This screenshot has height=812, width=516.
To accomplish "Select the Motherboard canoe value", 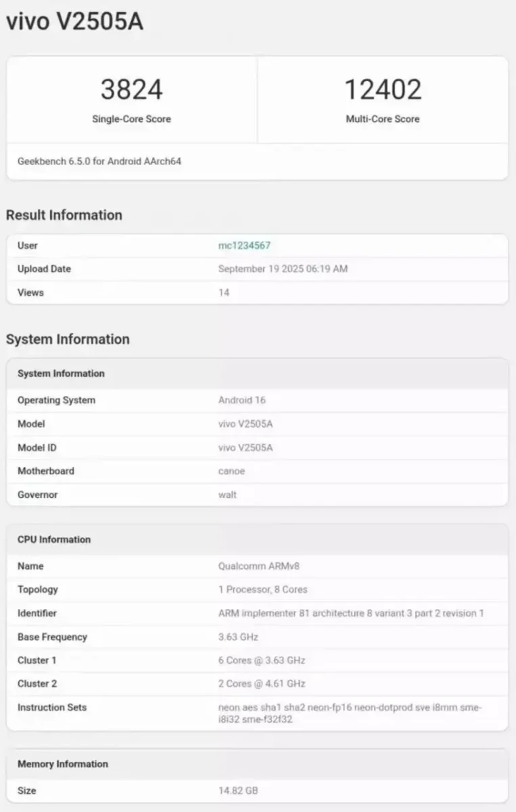I will coord(232,471).
